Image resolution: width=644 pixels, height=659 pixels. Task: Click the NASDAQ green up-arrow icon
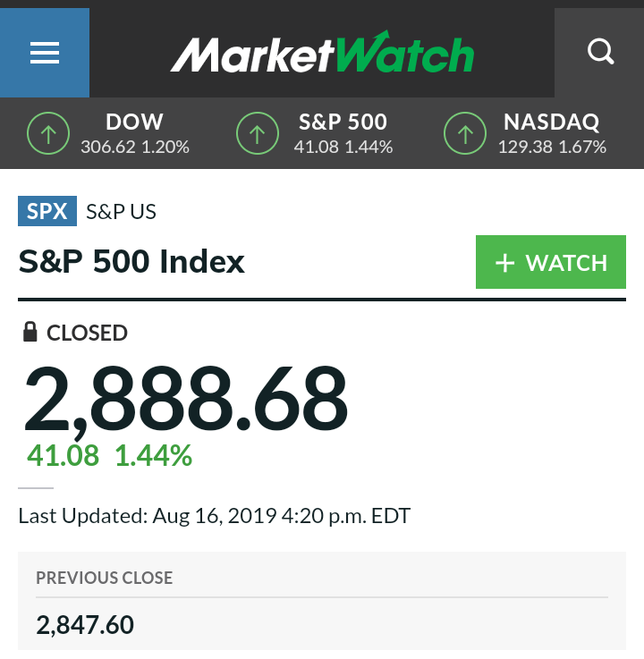(x=466, y=134)
